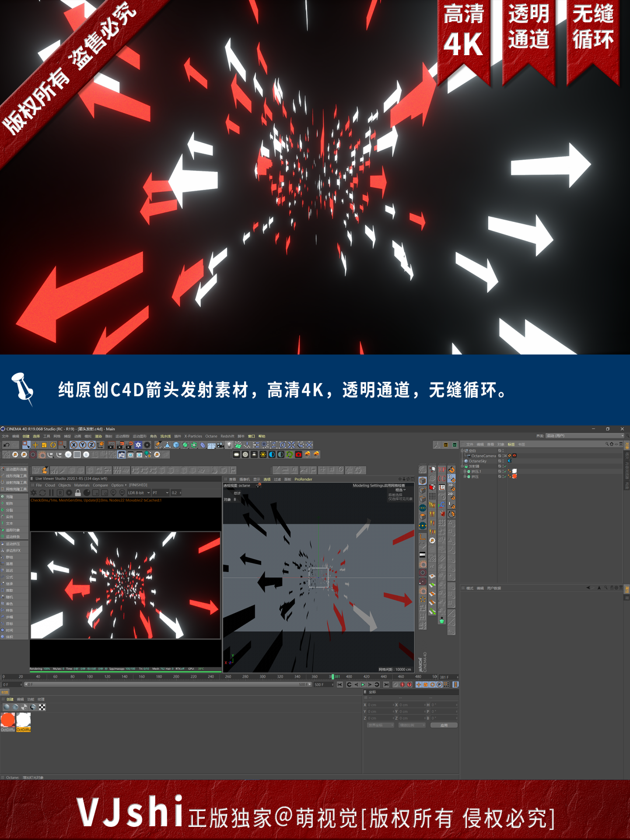The height and width of the screenshot is (840, 630).
Task: Play the timeline forward
Action: point(363,685)
